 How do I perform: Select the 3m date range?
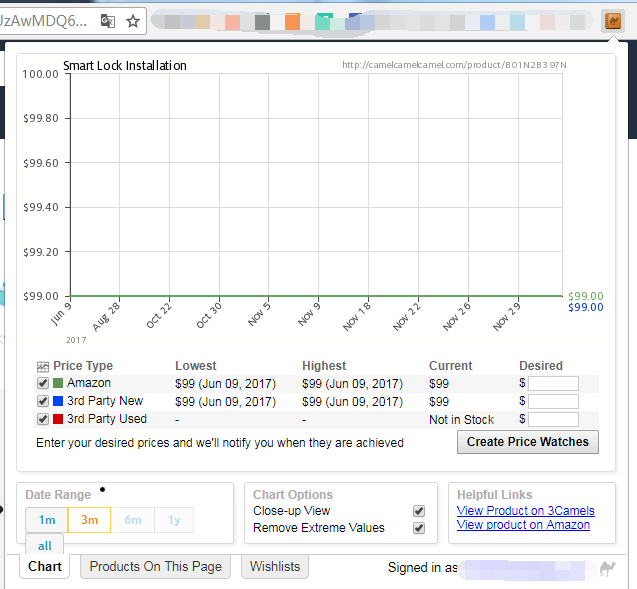tap(89, 520)
